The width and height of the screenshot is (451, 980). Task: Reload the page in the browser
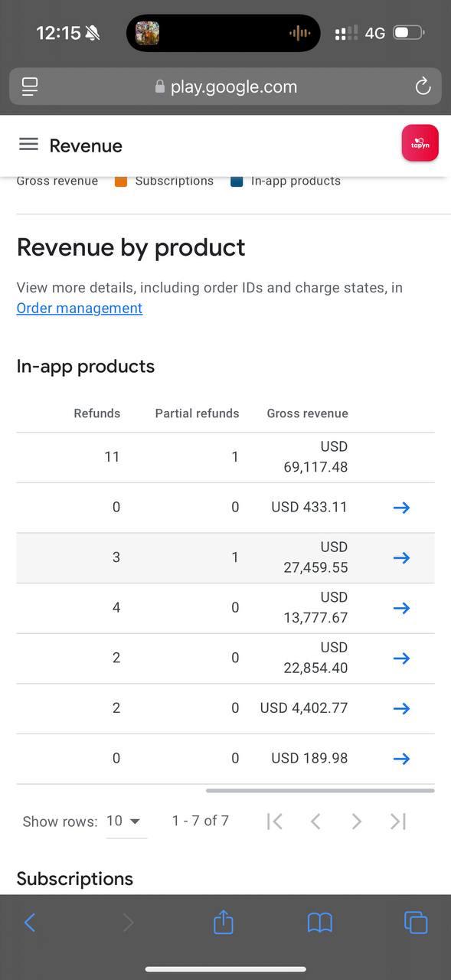[x=423, y=87]
